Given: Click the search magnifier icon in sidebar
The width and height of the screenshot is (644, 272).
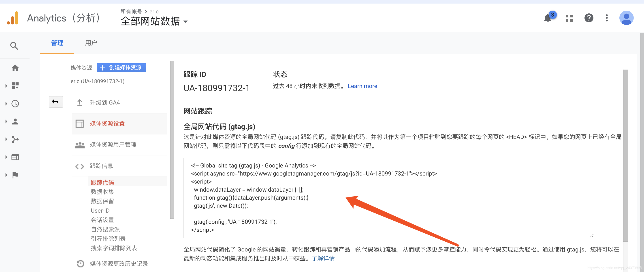Looking at the screenshot, I should coord(14,46).
